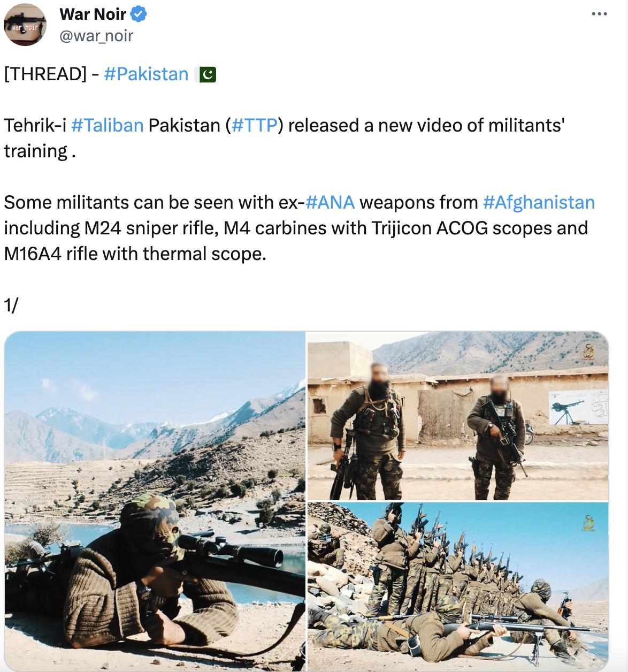Click the War Noir profile avatar

click(x=25, y=25)
